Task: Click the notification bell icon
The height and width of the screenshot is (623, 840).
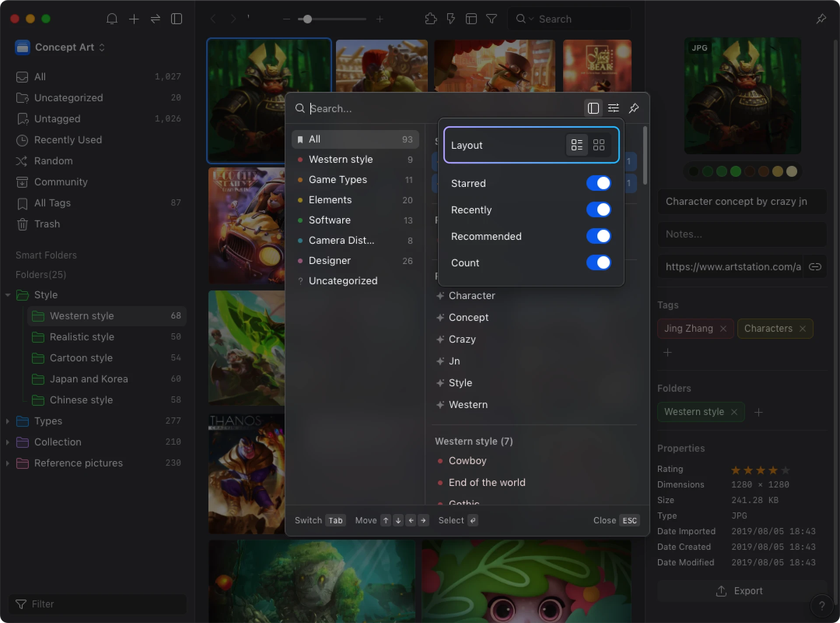Action: tap(112, 19)
